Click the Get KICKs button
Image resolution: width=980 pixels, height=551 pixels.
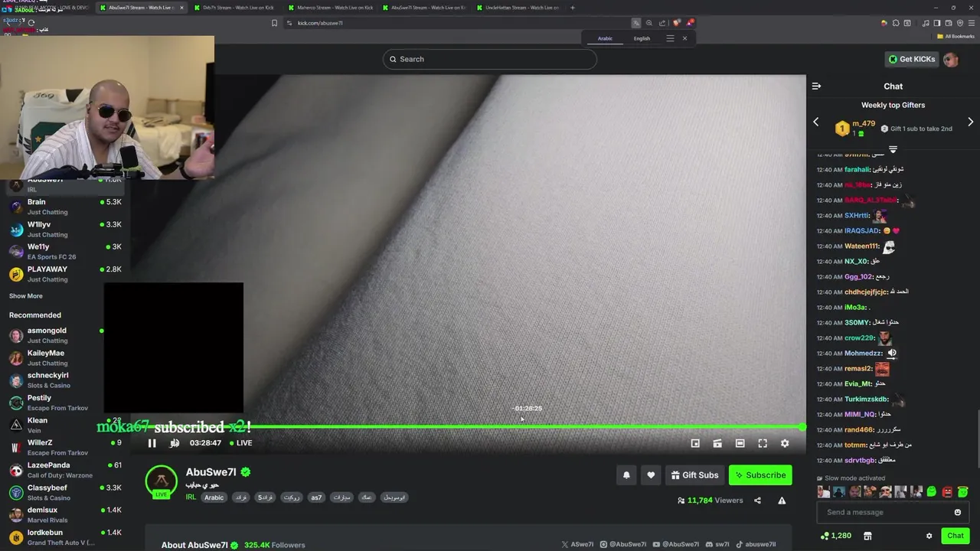click(912, 59)
